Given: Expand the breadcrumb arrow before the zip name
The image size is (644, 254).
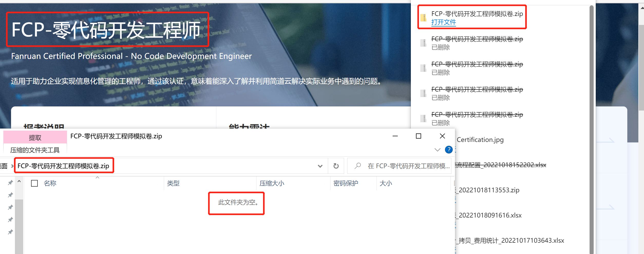Looking at the screenshot, I should 12,166.
